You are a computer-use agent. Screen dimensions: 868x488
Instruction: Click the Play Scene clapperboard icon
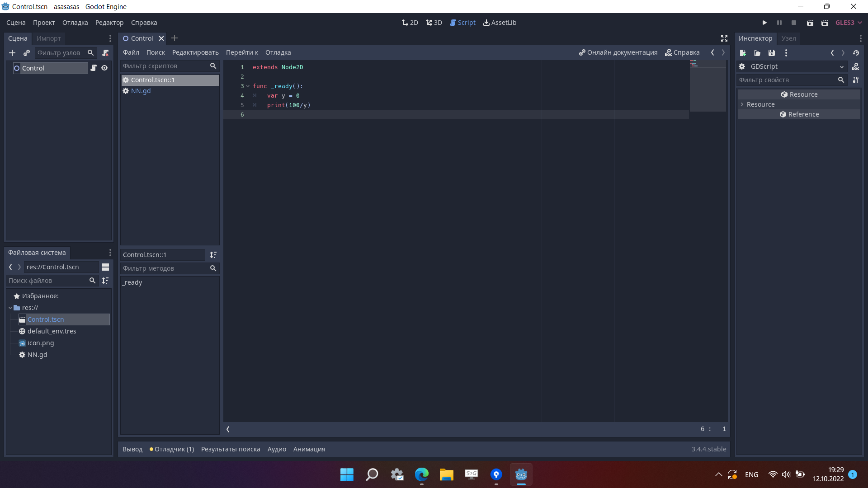point(810,23)
